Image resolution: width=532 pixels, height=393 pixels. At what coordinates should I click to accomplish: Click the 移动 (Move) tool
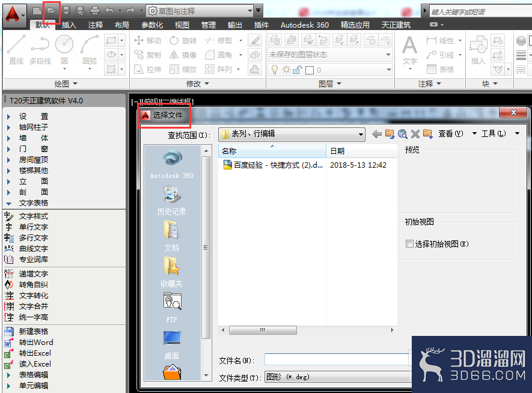[x=147, y=41]
